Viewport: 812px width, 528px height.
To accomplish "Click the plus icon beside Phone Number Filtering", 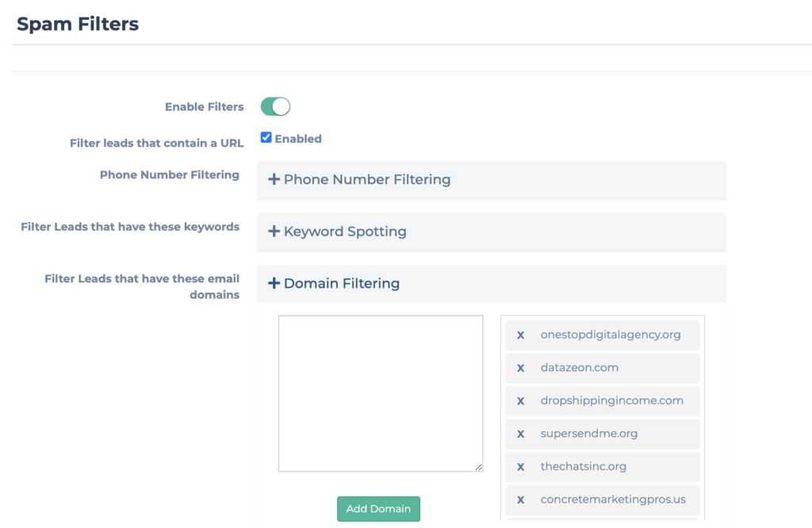I will 274,180.
